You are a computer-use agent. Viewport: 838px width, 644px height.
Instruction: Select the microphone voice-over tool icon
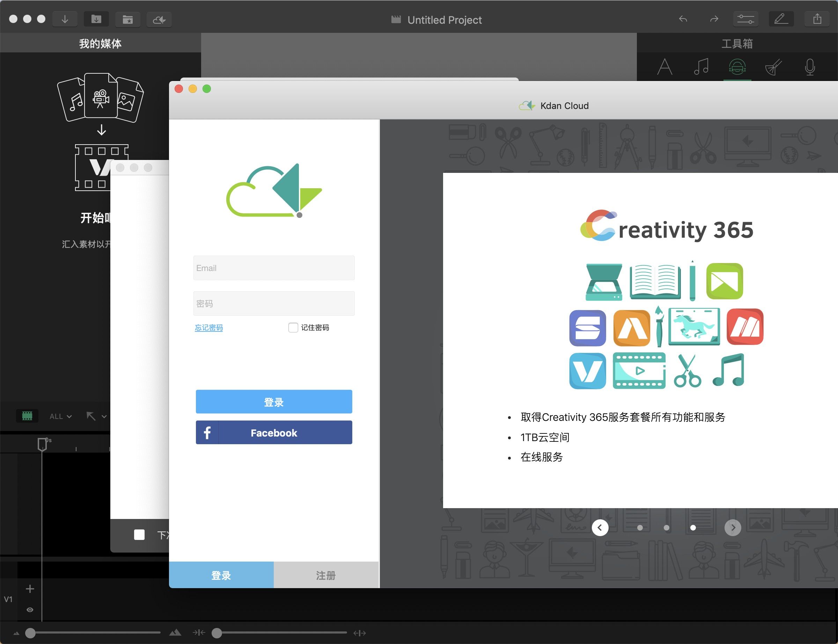tap(810, 67)
